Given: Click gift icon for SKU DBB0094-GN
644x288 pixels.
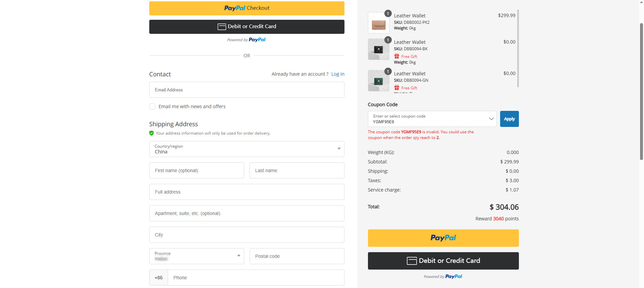Looking at the screenshot, I should [397, 88].
